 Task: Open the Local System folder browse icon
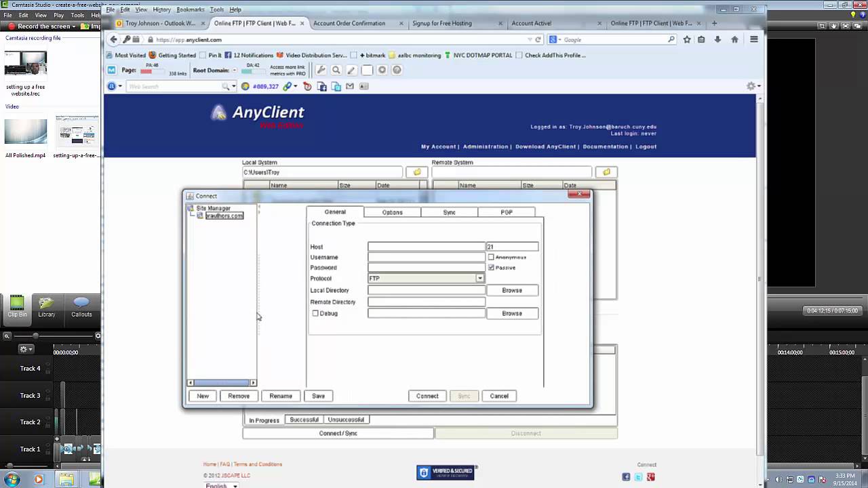click(417, 172)
